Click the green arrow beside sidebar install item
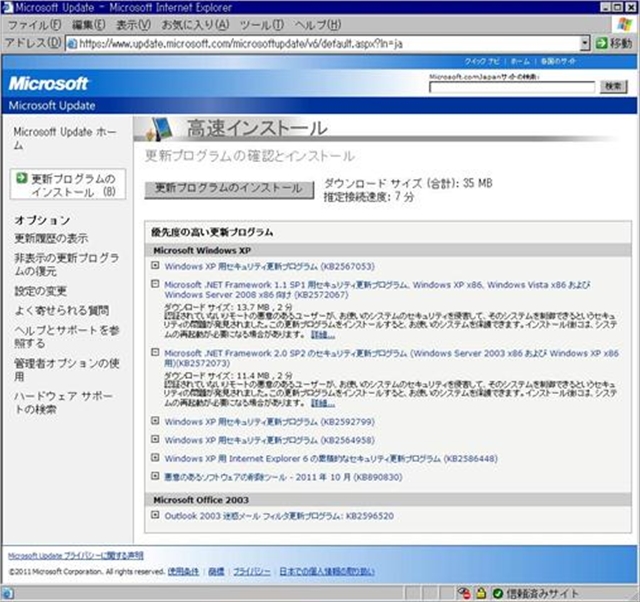Screen dimensions: 640x602 21,178
